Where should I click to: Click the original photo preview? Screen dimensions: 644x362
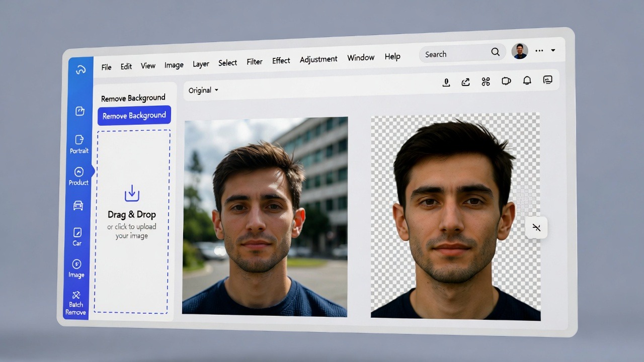[x=265, y=216]
